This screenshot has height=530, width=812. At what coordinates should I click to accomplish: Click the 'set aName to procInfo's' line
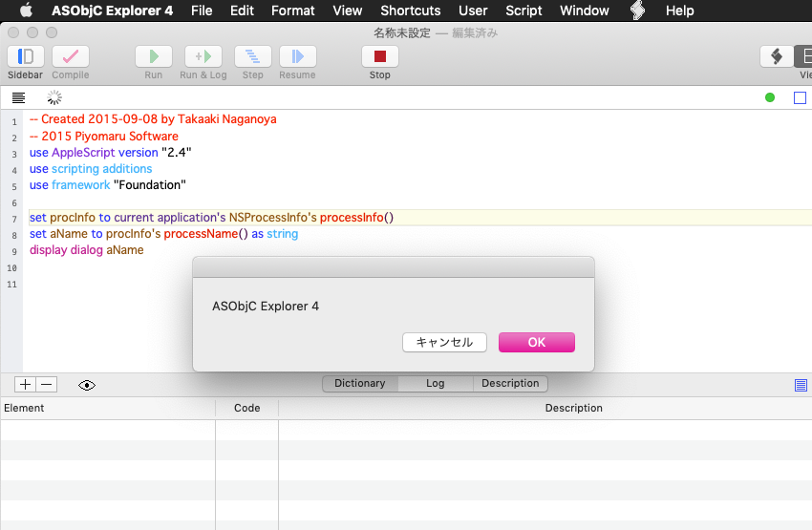point(163,233)
